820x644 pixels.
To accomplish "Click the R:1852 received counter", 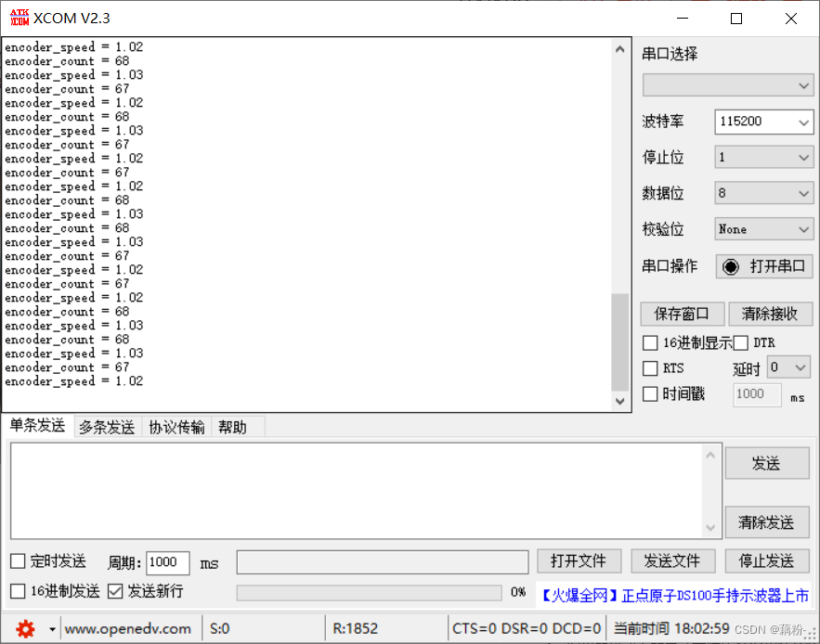I will [x=356, y=629].
